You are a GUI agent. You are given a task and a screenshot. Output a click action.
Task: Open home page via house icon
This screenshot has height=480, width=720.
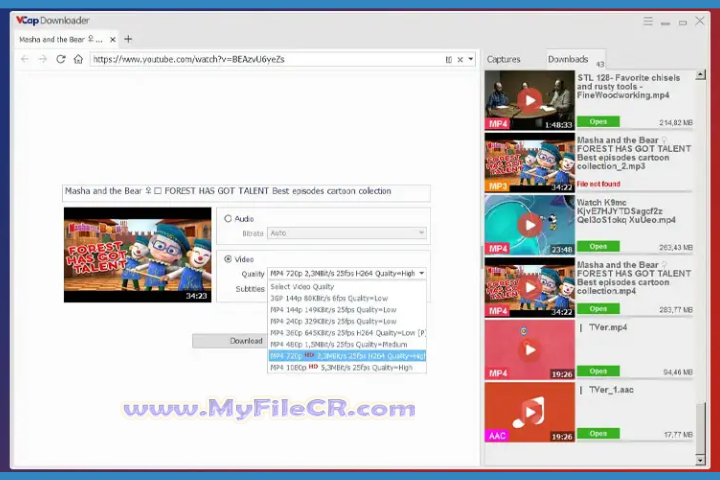[78, 59]
